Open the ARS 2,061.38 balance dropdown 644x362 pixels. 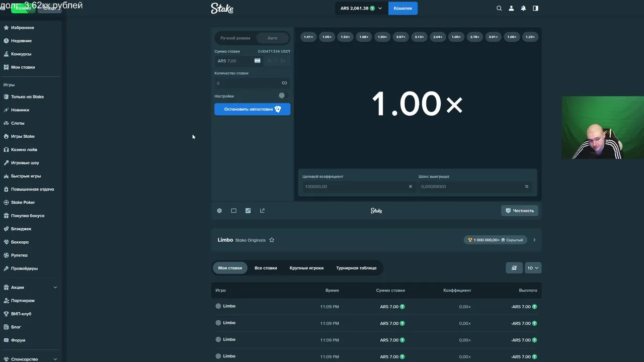pos(361,8)
